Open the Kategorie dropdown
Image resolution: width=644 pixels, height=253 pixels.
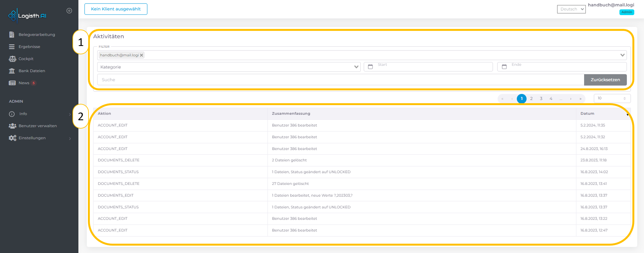[229, 67]
